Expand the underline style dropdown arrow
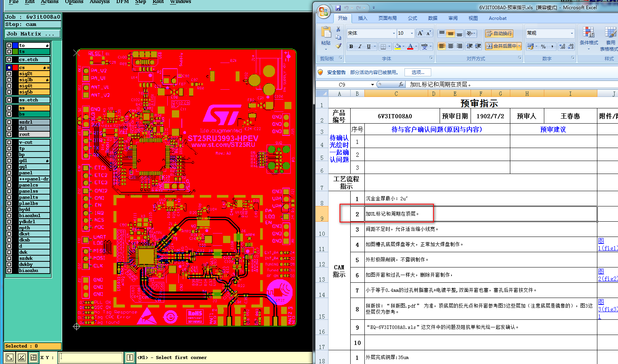The width and height of the screenshot is (618, 364). point(375,47)
